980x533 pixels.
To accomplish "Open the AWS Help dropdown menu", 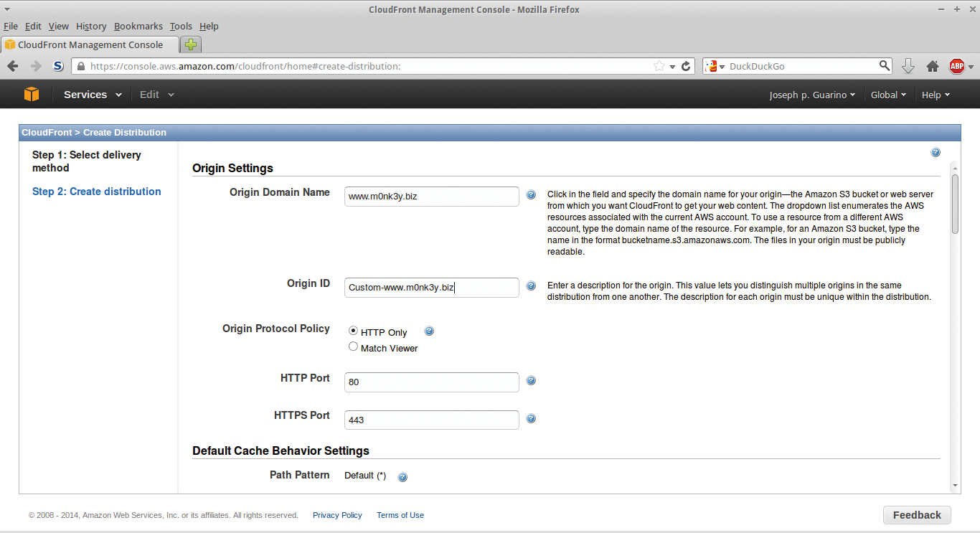I will [936, 95].
